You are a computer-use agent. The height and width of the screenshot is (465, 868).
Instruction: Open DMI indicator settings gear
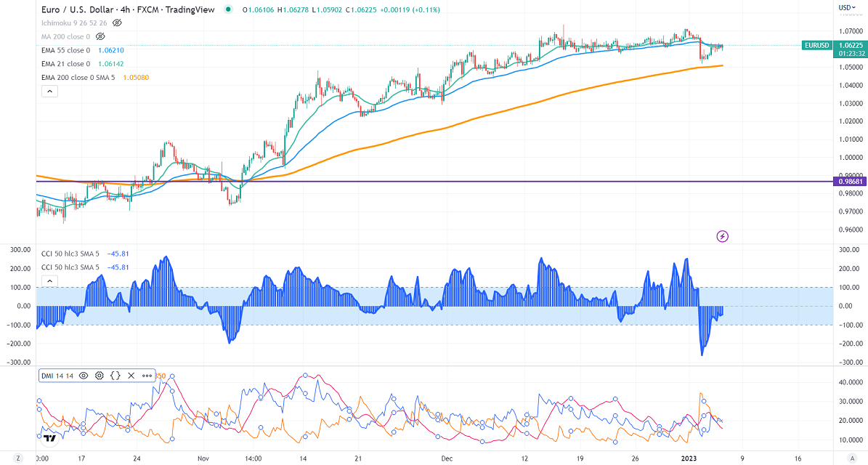point(99,376)
